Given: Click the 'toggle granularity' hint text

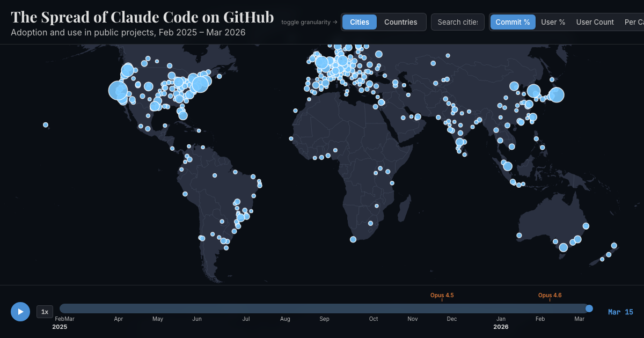Looking at the screenshot, I should (x=310, y=22).
